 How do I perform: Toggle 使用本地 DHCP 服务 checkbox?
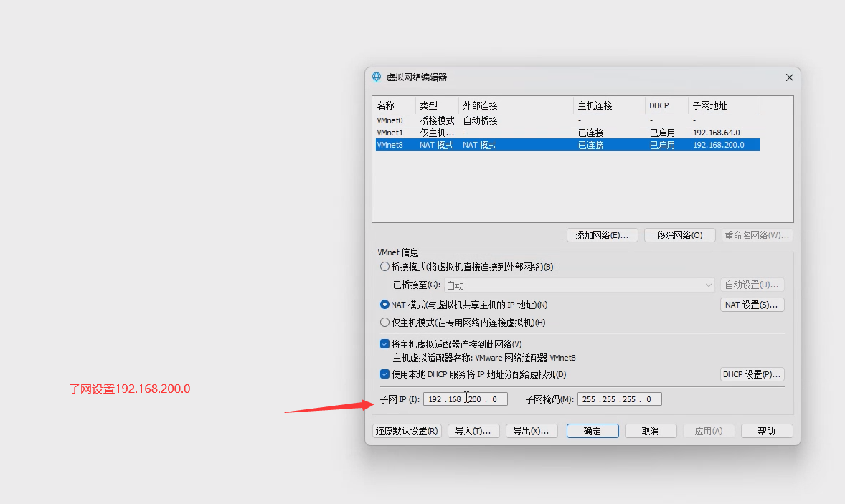[x=385, y=374]
